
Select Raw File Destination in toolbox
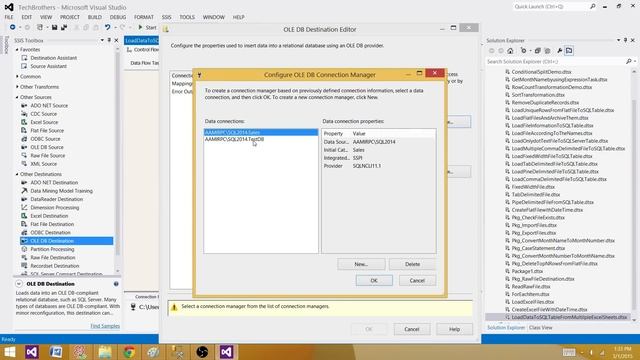click(x=53, y=258)
